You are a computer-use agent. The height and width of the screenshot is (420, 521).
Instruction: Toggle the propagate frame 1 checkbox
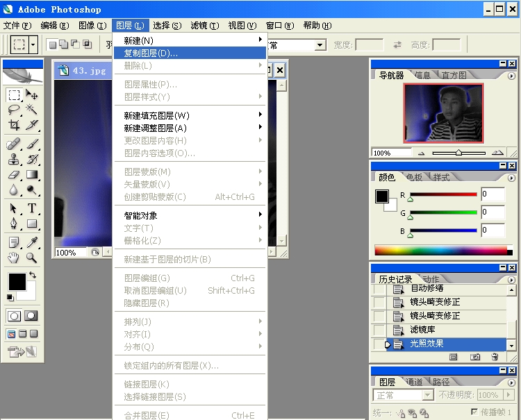474,412
